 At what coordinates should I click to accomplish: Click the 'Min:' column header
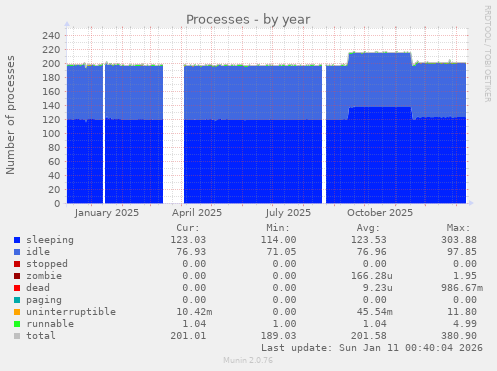pos(278,228)
